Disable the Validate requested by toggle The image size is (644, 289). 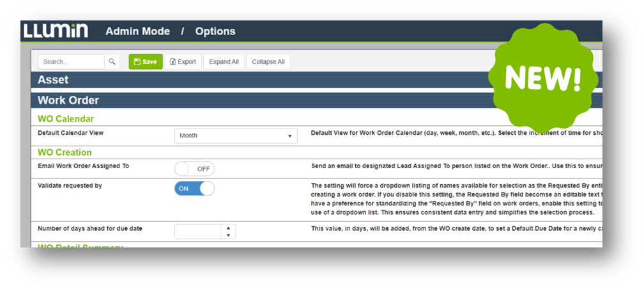pos(194,189)
